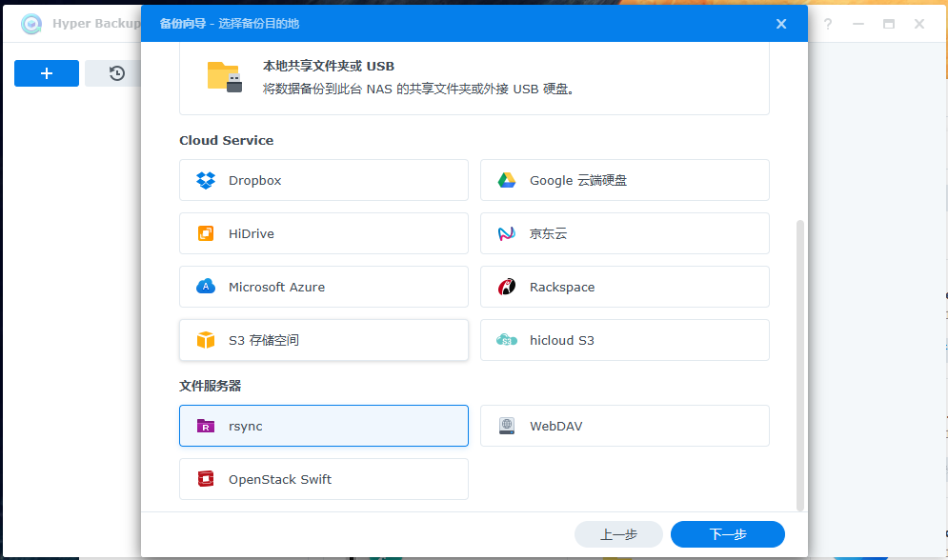Open Hyper Backup help question mark
This screenshot has width=948, height=560.
(x=828, y=24)
